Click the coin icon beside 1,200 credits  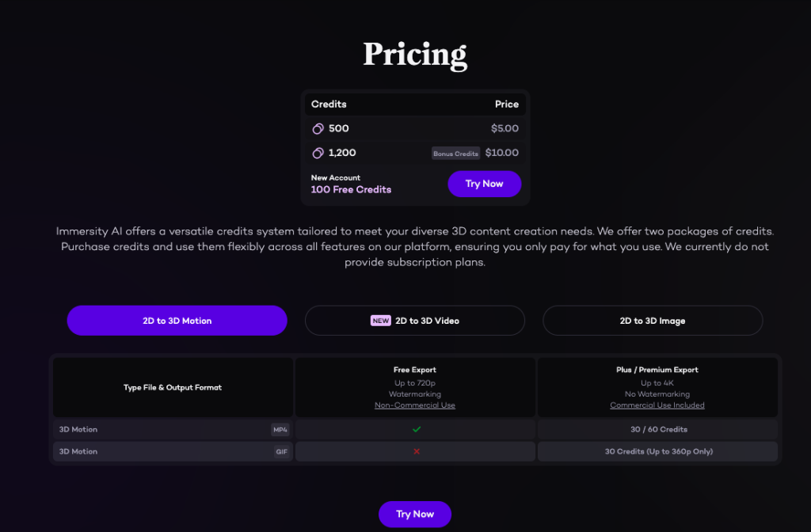coord(318,153)
